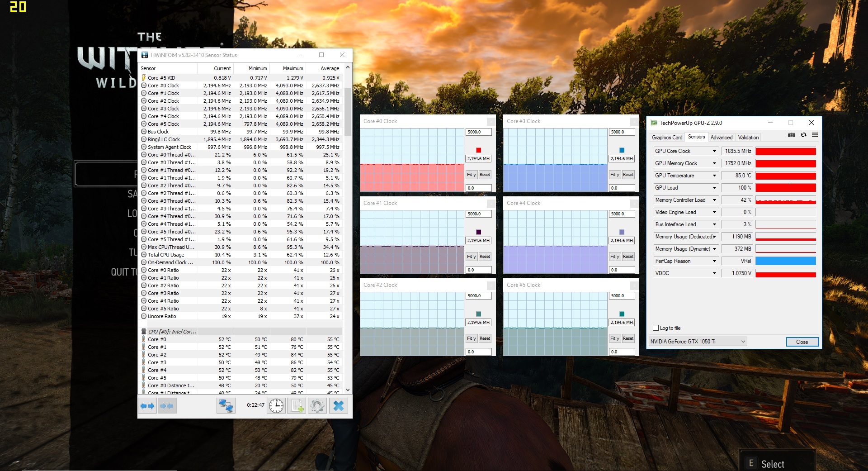This screenshot has width=868, height=471.
Task: Take a screenshot with GPU-Z camera icon
Action: coord(792,135)
